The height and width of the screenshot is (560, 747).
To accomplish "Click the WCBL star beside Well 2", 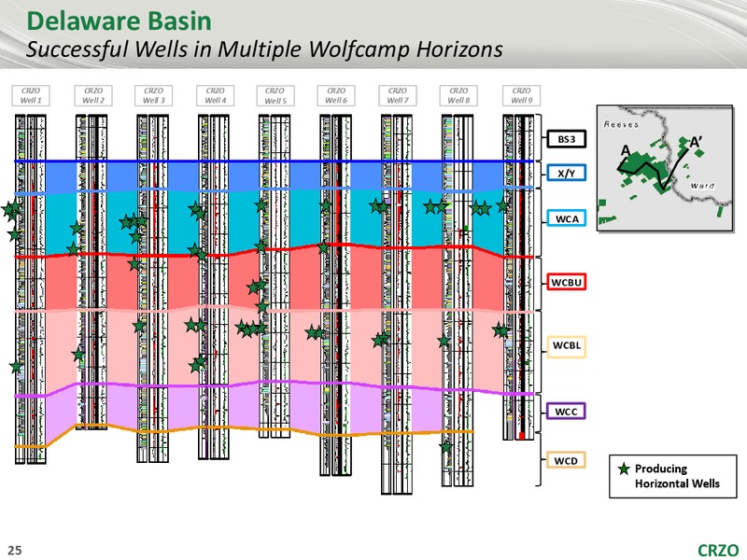I will click(78, 355).
